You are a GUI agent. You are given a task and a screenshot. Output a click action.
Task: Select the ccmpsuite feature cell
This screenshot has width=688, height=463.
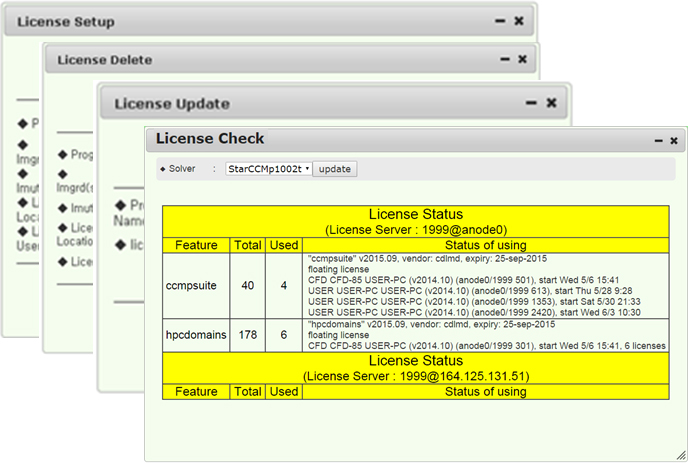[196, 286]
